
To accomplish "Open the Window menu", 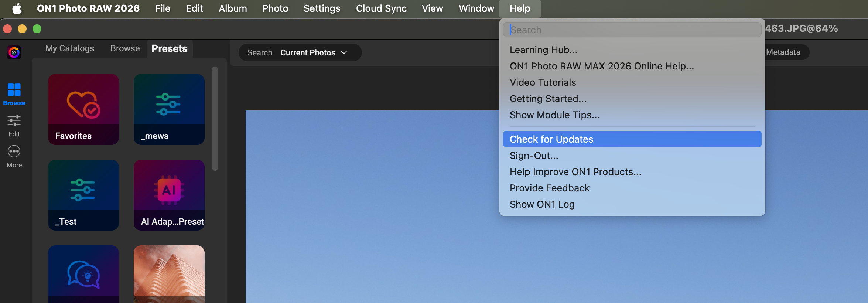I will pyautogui.click(x=476, y=8).
